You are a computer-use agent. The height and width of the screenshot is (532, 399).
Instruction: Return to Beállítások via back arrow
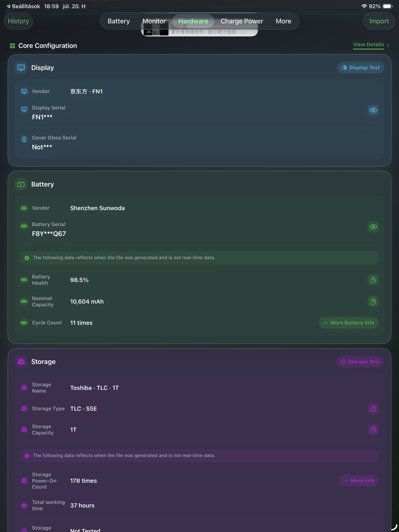coord(9,6)
